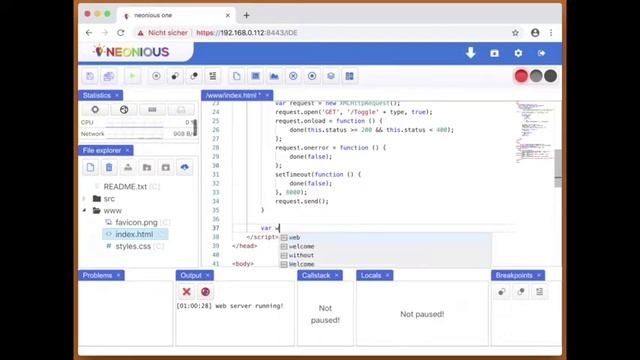Click second dot-pair icon in Breakpoints panel
Screen dimensions: 640x360
click(520, 291)
